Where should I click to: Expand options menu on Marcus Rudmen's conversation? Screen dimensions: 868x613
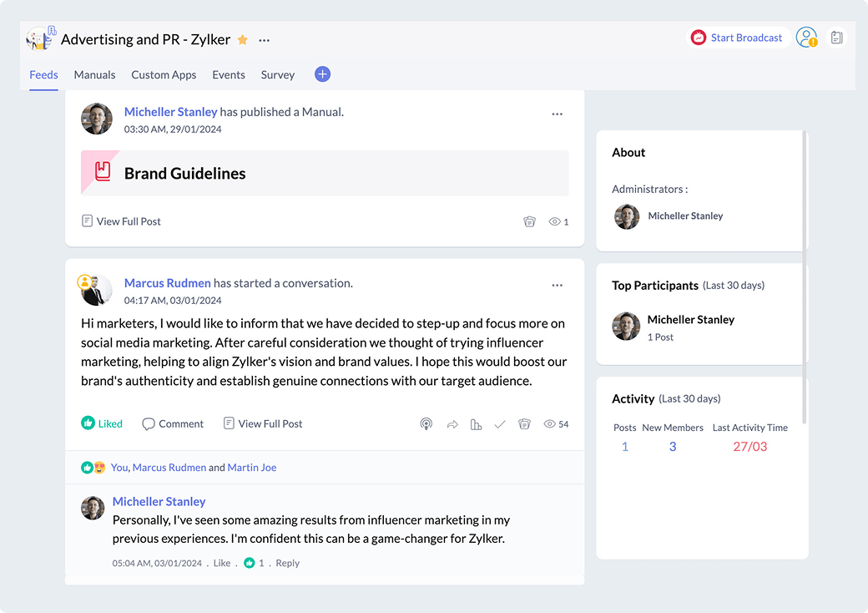(558, 286)
